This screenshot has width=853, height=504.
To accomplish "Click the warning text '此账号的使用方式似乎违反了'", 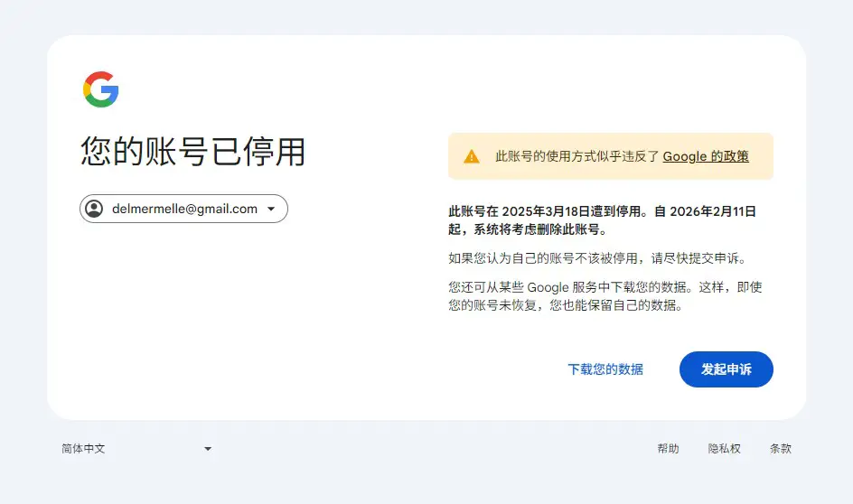I will point(577,156).
